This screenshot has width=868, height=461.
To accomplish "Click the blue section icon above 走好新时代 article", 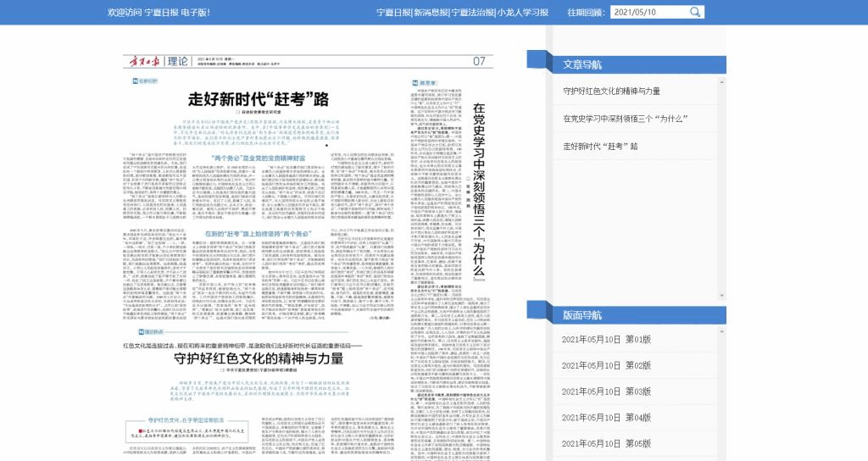I will 131,81.
